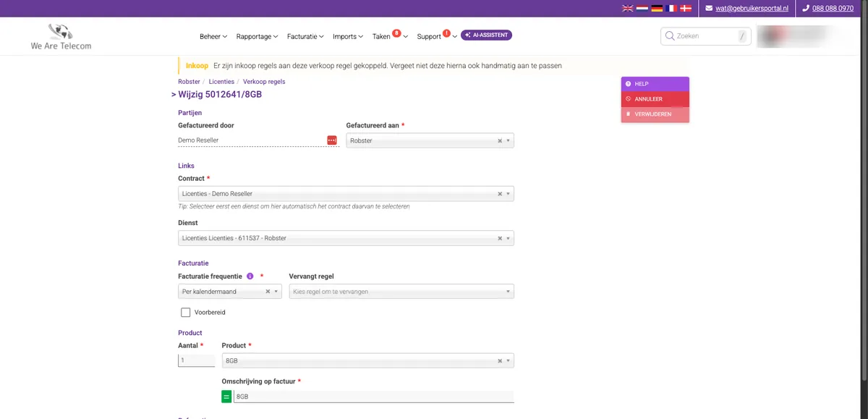
Task: Focus the Zoeken search field
Action: [x=706, y=35]
